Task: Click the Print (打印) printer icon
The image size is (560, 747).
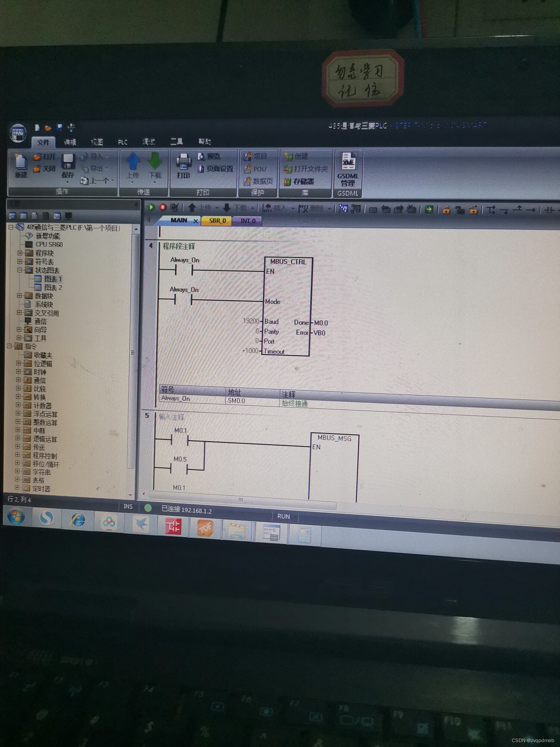Action: click(x=183, y=161)
